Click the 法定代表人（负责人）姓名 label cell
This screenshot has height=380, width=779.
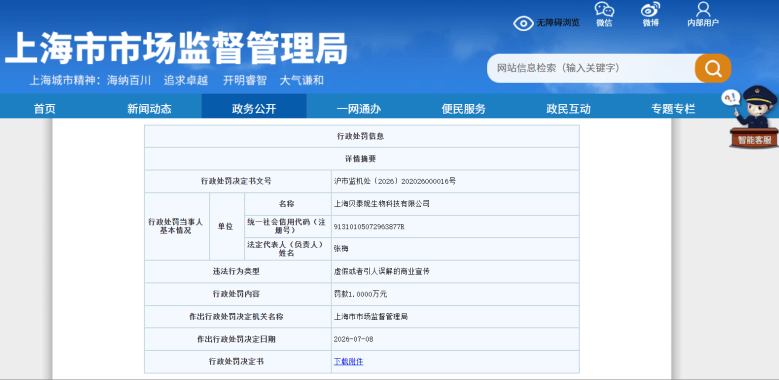[288, 249]
